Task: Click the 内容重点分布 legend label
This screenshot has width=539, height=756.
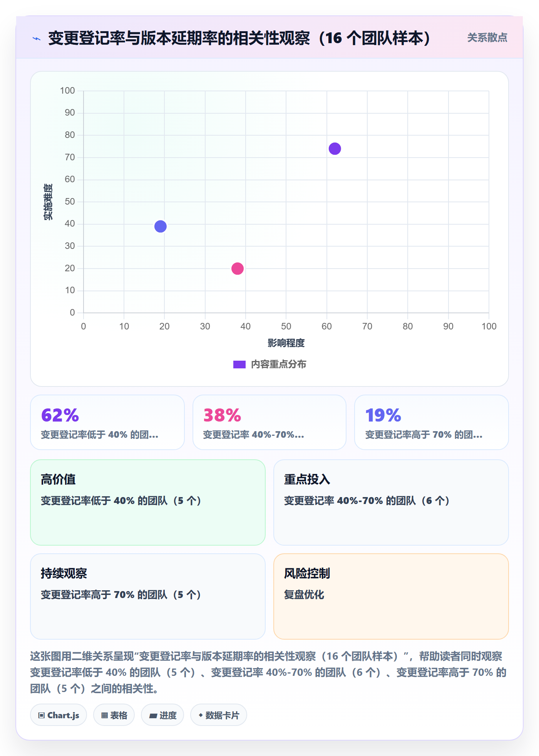Action: [278, 365]
